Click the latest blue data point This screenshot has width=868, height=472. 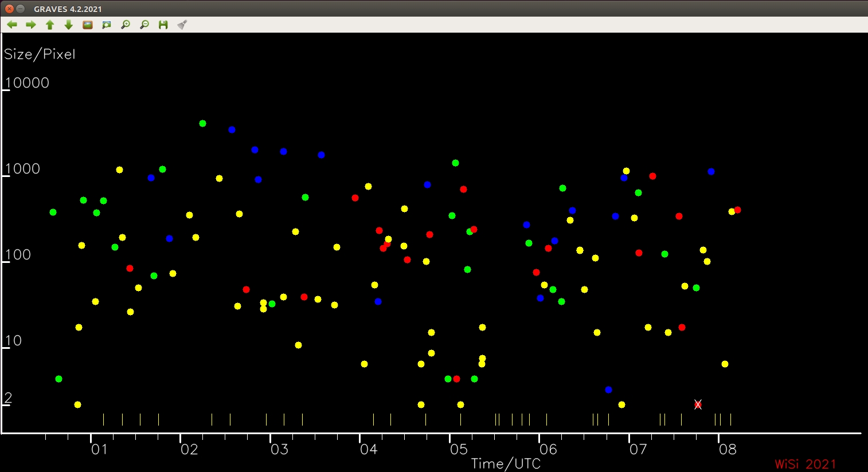point(711,171)
